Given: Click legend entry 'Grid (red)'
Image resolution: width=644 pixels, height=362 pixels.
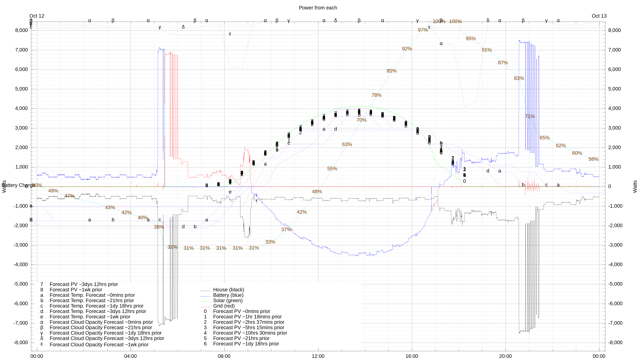Looking at the screenshot, I should pyautogui.click(x=224, y=306).
